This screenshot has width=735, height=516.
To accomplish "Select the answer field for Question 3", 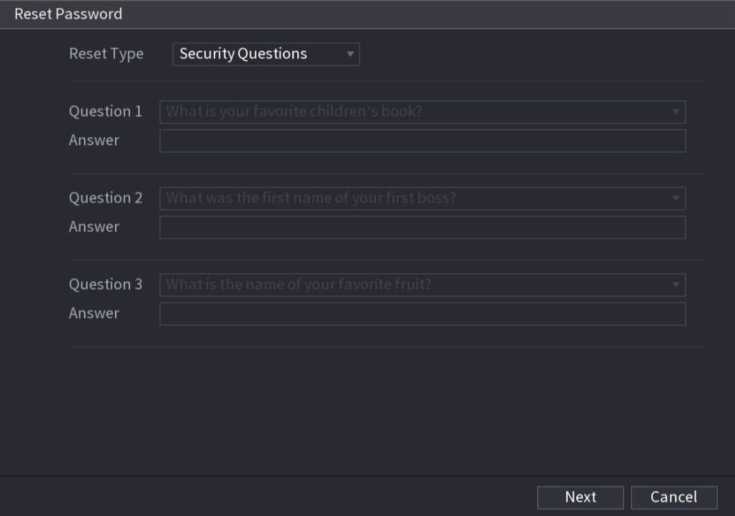I will [x=422, y=314].
